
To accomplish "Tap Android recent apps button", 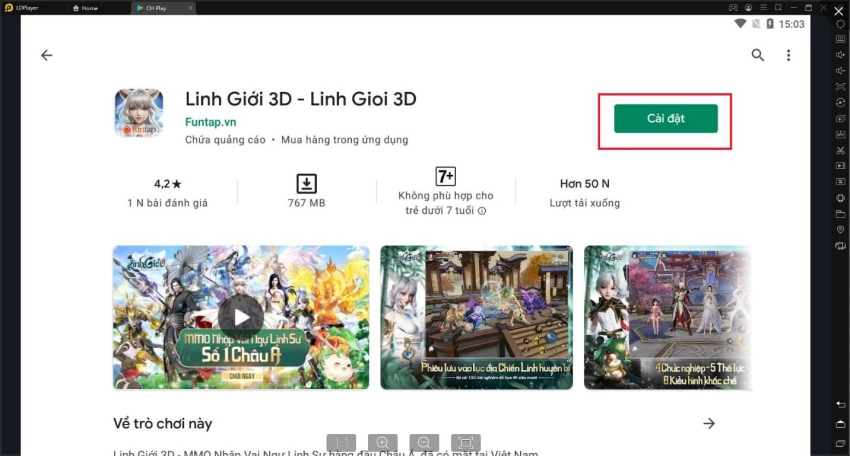I will tap(840, 444).
